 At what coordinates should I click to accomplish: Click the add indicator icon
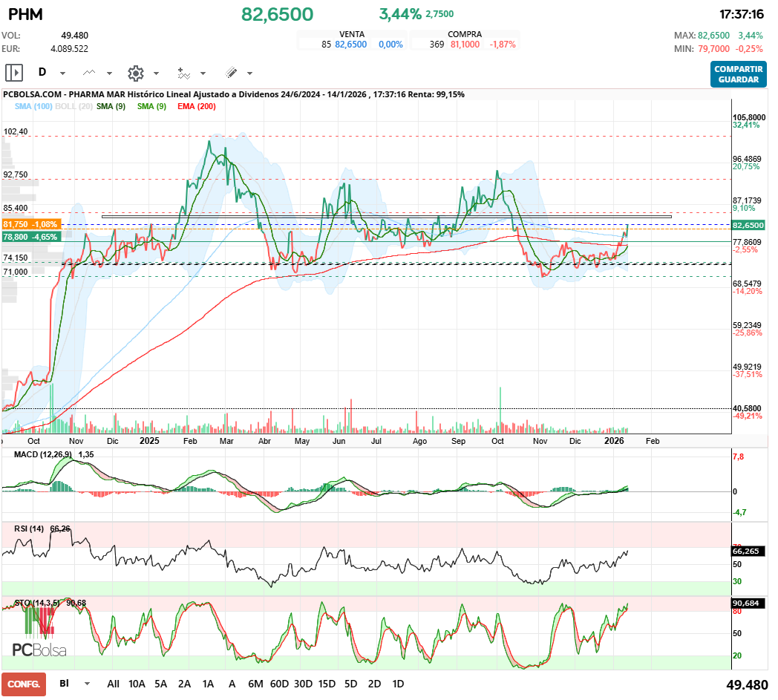coord(183,73)
